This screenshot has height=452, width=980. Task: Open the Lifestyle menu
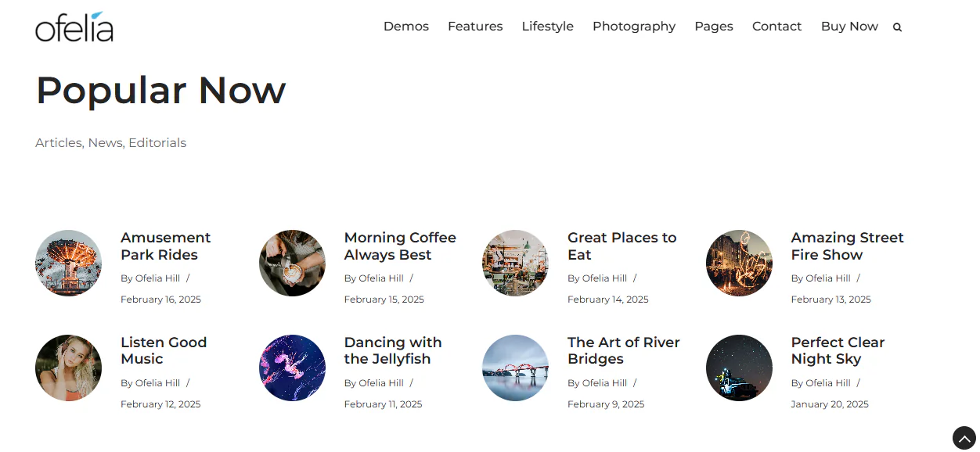[x=547, y=26]
